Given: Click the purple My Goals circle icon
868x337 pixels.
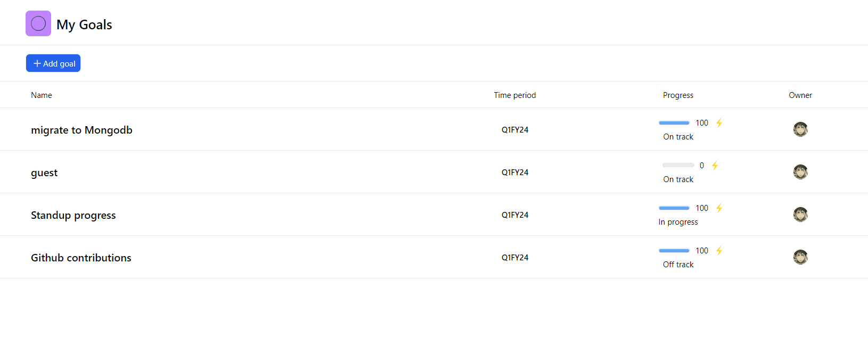Looking at the screenshot, I should 38,23.
